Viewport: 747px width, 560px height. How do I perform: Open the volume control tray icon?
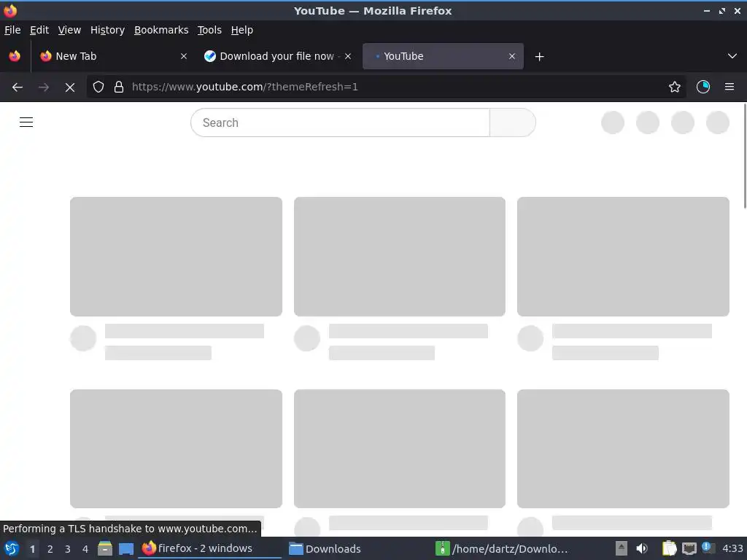click(642, 548)
